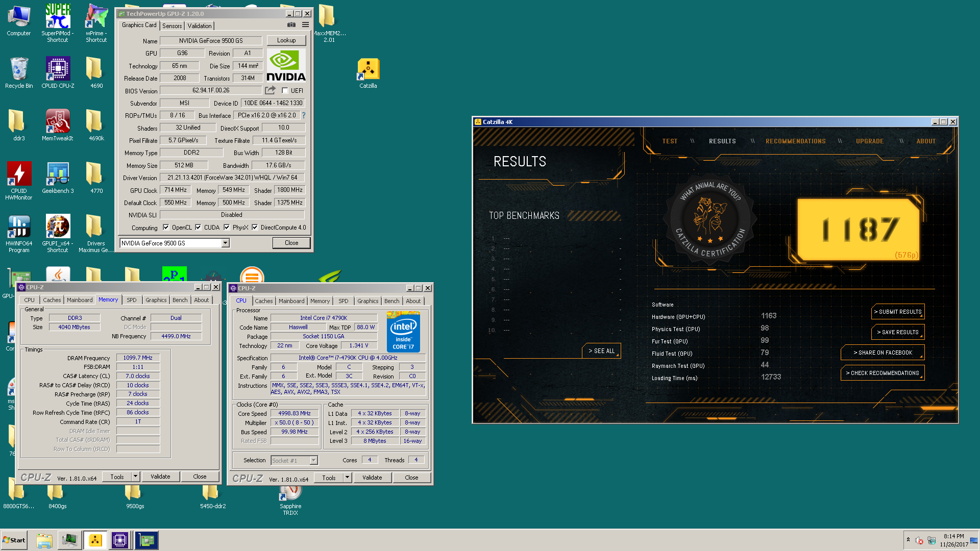This screenshot has height=551, width=980.
Task: Open the 4770 folder
Action: tap(96, 178)
